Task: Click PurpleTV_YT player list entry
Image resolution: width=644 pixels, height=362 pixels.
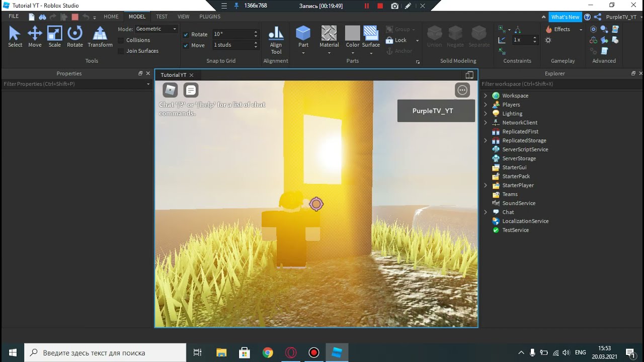Action: point(436,111)
